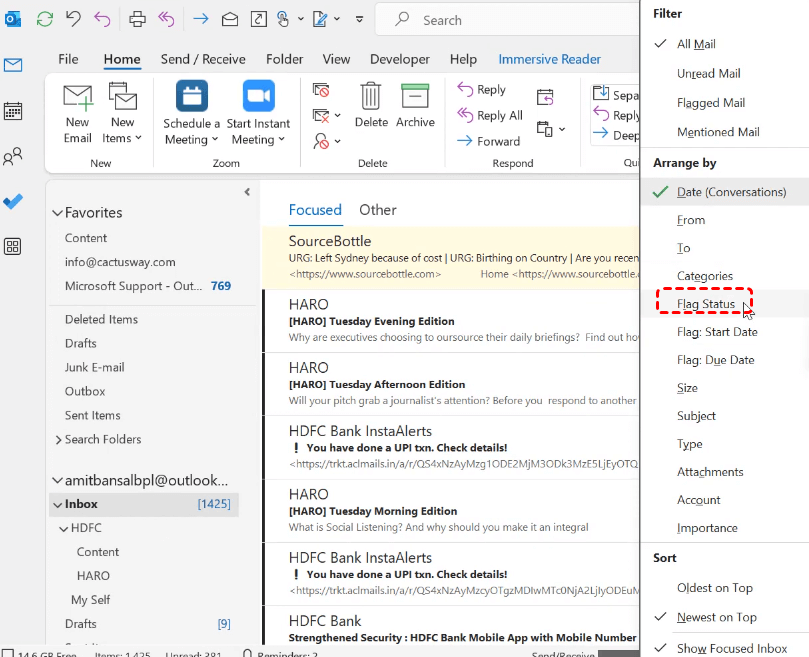Expand the Search Folders tree item

58,440
